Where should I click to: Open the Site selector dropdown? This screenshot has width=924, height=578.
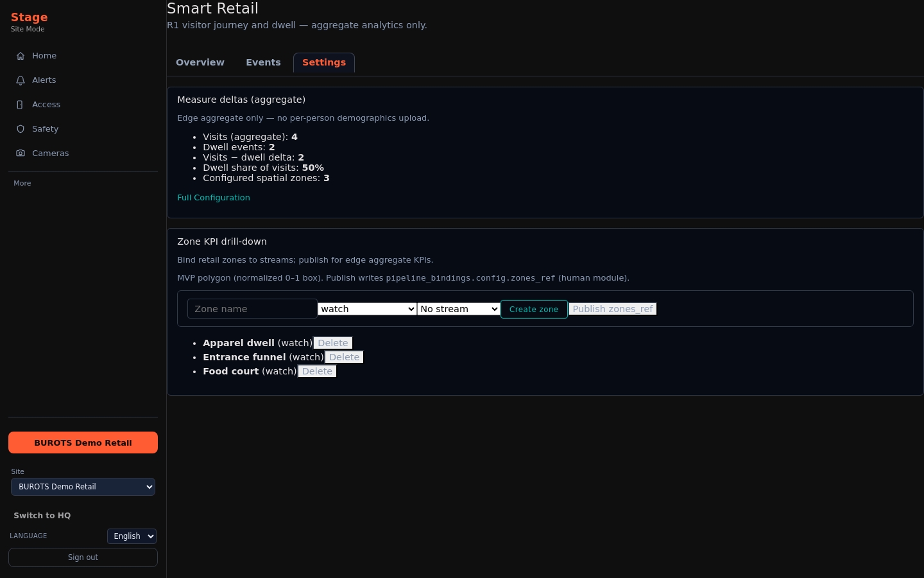tap(83, 487)
